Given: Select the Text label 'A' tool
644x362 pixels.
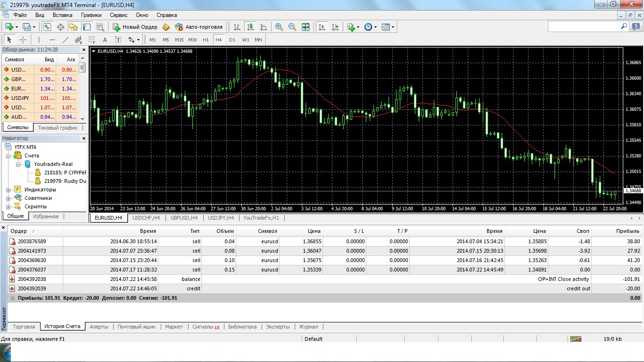Looking at the screenshot, I should coord(105,40).
